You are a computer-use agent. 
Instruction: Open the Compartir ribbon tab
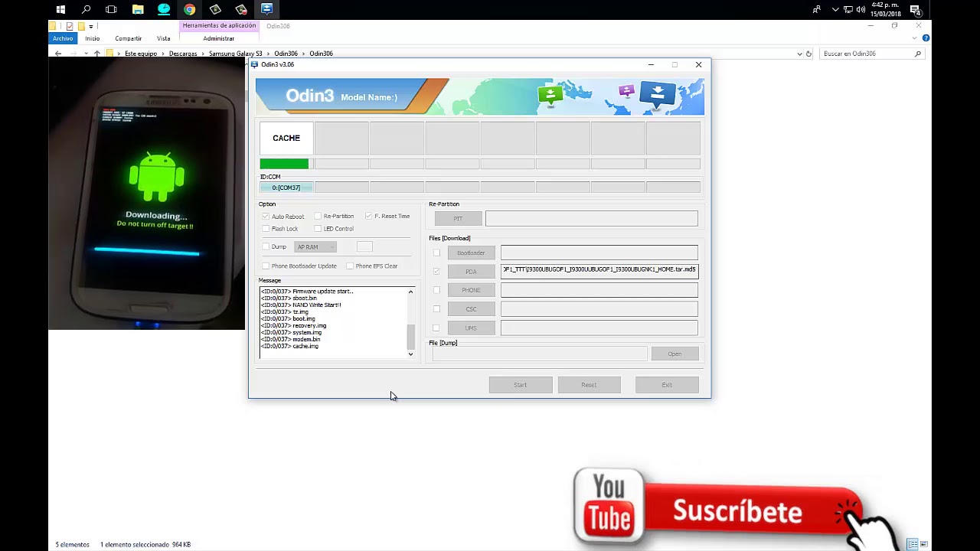[128, 38]
